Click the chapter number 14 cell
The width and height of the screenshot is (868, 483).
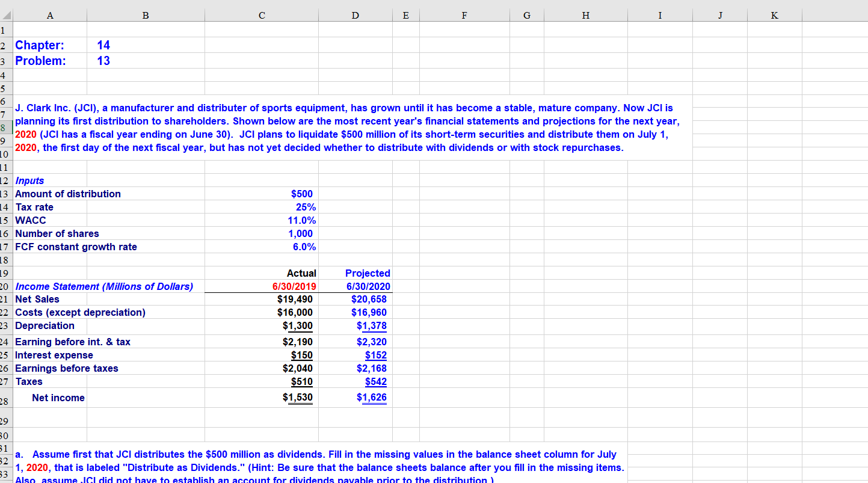[103, 45]
